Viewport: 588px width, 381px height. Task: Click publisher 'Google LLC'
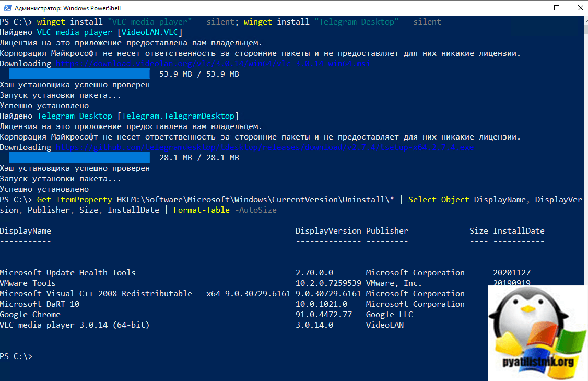coord(389,315)
